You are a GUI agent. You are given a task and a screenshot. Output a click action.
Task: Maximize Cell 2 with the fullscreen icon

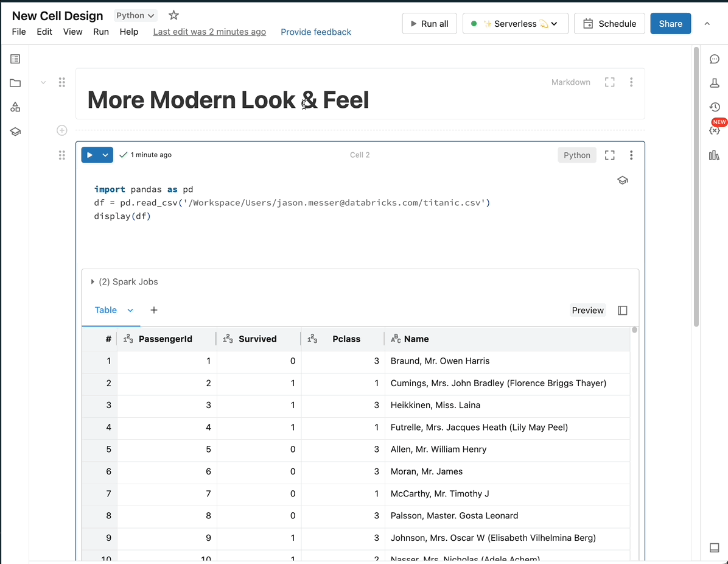[609, 155]
